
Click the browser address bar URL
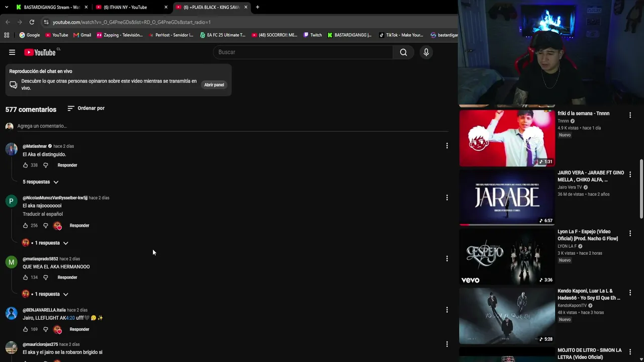click(132, 22)
